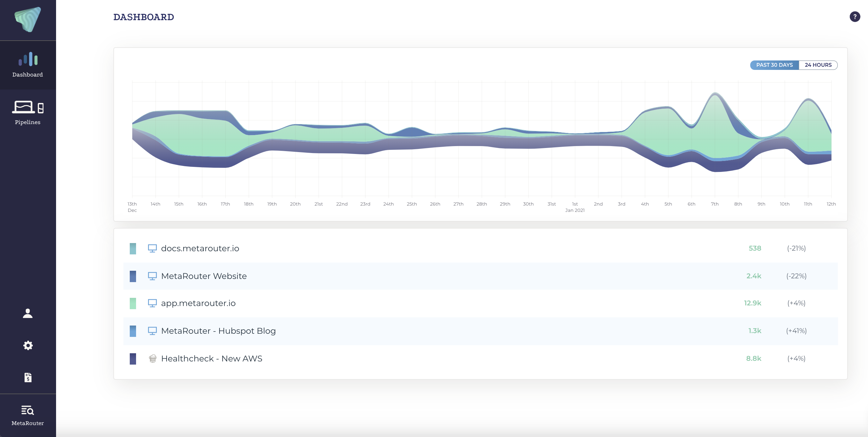This screenshot has width=868, height=437.
Task: Click the DASHBOARD page heading
Action: tap(144, 17)
